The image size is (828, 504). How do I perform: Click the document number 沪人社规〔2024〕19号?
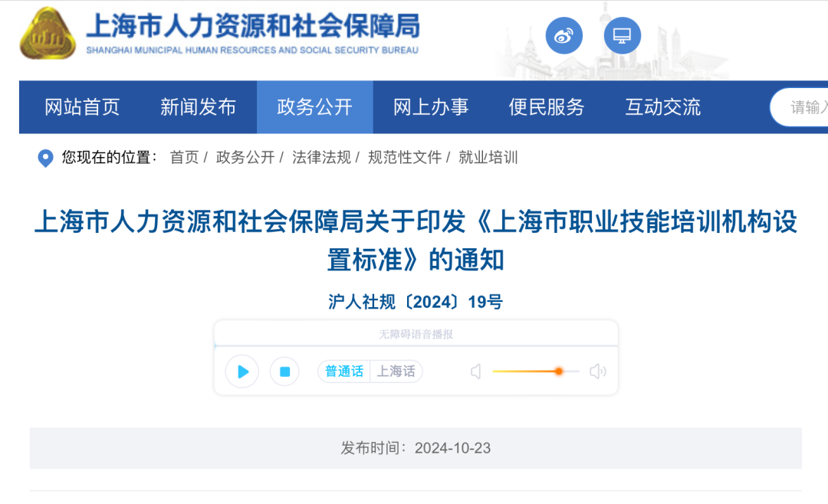pos(416,302)
